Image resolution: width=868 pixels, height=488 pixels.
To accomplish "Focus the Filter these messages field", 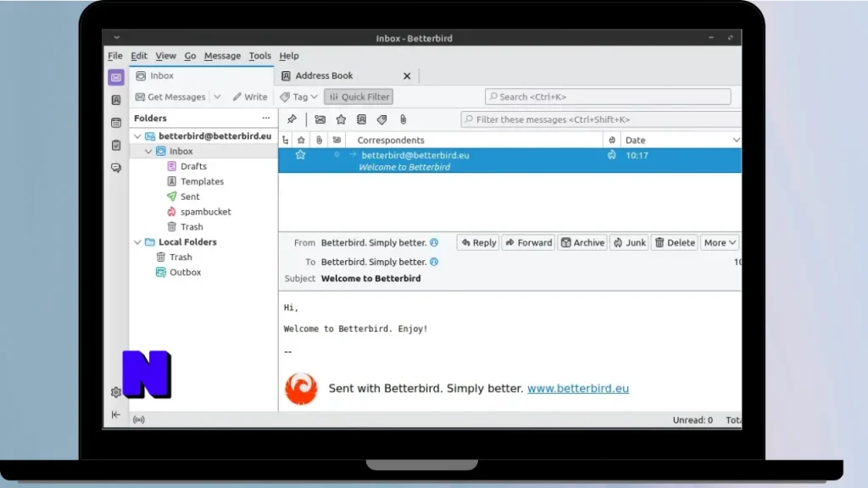I will point(601,119).
